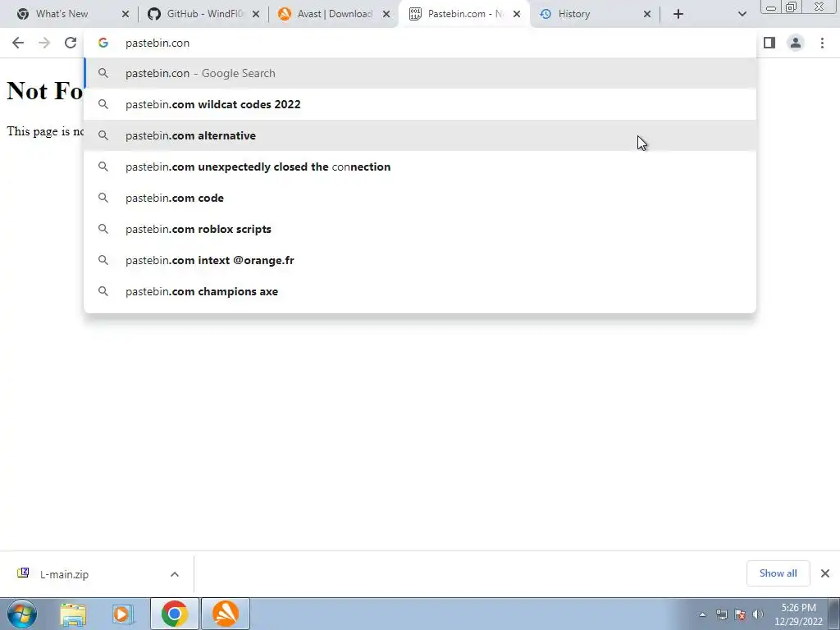Close the History tab
The width and height of the screenshot is (840, 630).
[647, 14]
